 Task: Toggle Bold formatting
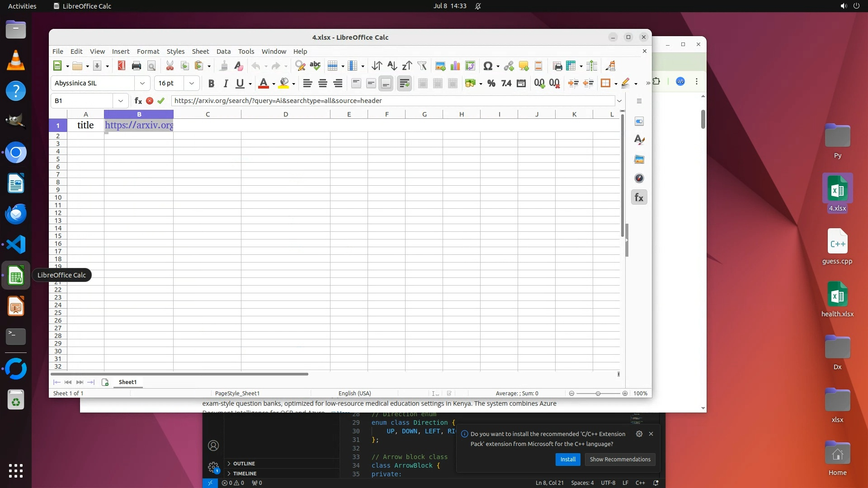click(x=211, y=83)
